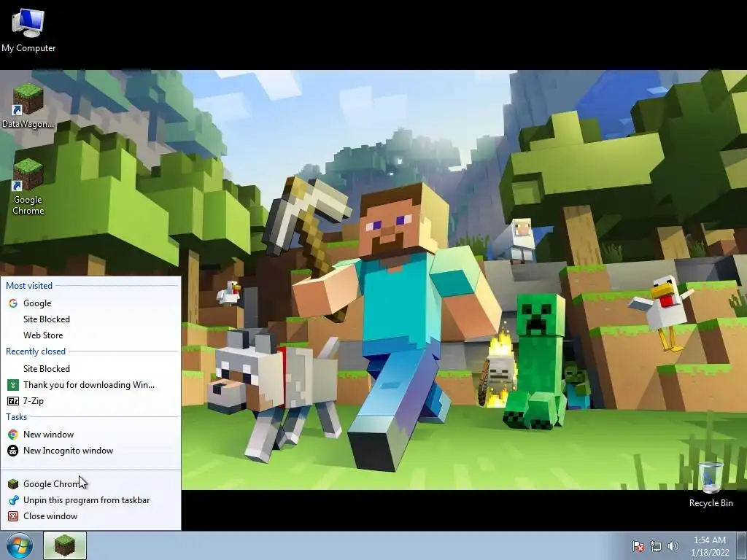Image resolution: width=747 pixels, height=560 pixels.
Task: Open the Google Chrome desktop shortcut
Action: pos(28,187)
